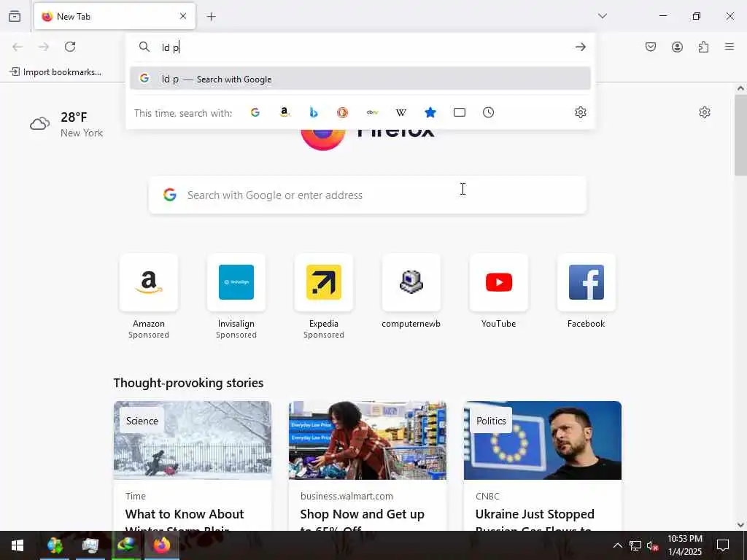
Task: Search this time with DuckDuckGo icon
Action: tap(343, 112)
